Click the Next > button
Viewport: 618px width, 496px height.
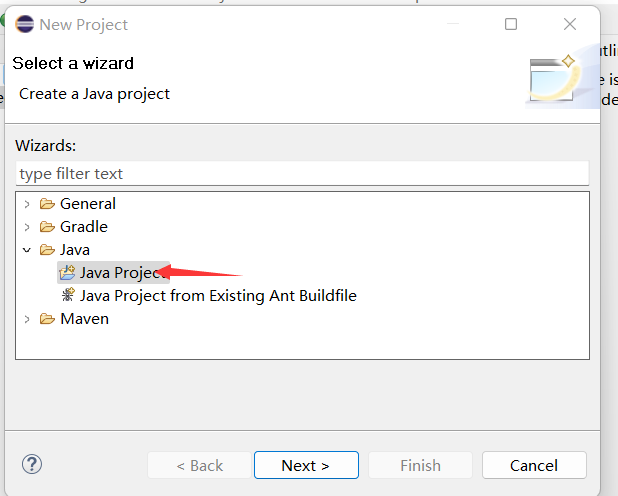click(x=305, y=465)
